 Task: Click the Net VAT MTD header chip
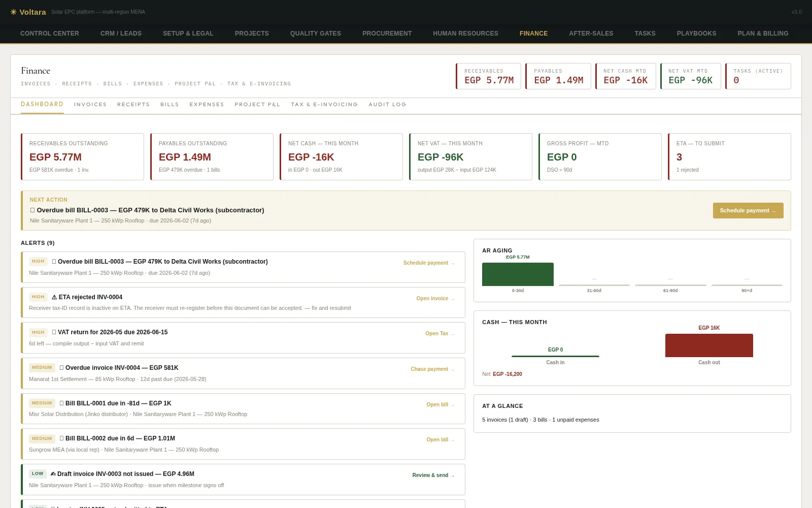pos(691,76)
